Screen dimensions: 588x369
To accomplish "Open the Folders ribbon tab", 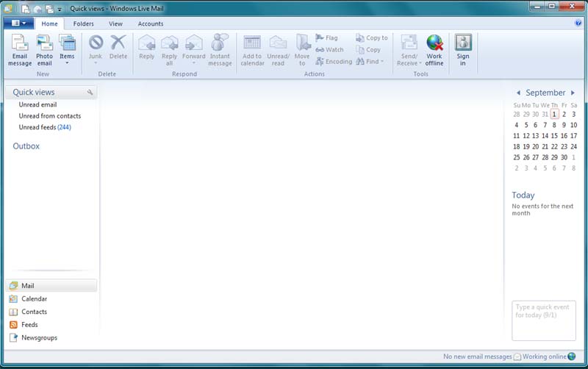I will (x=83, y=24).
